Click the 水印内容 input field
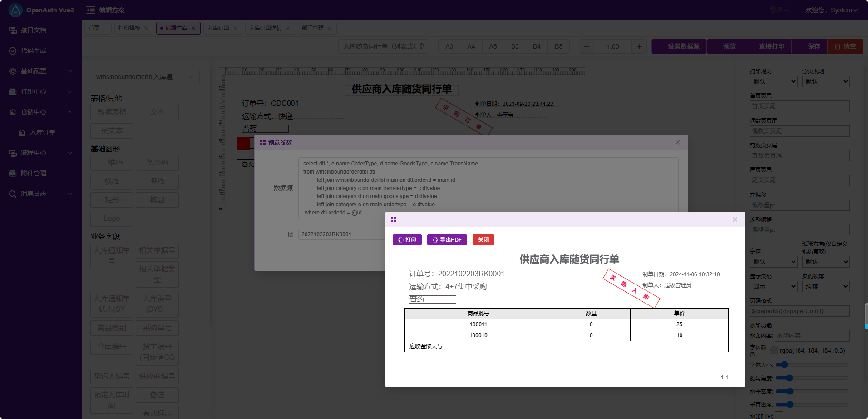This screenshot has height=419, width=868. coord(812,336)
